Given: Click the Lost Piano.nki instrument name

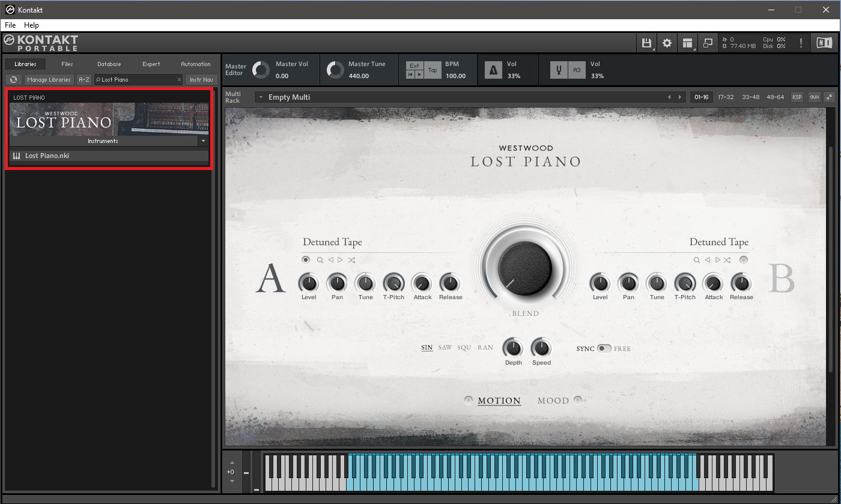Looking at the screenshot, I should [47, 156].
